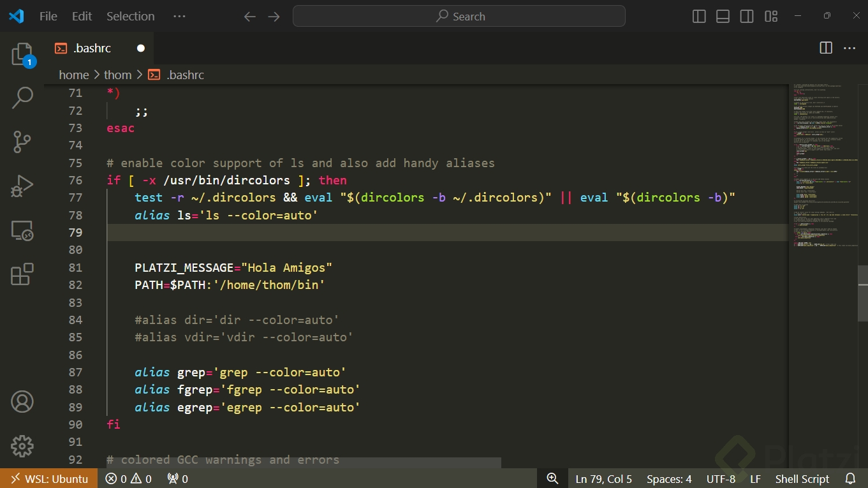Screen dimensions: 868x488
Task: Change end of line sequence LF
Action: click(x=755, y=478)
